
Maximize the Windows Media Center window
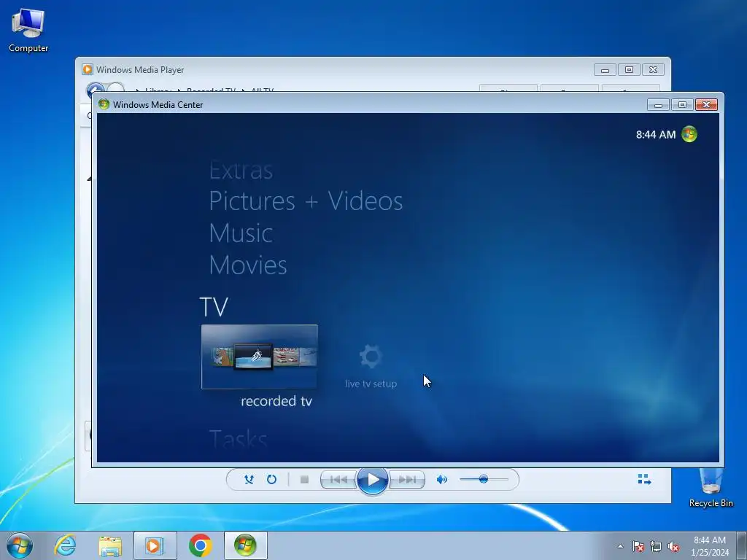(682, 105)
